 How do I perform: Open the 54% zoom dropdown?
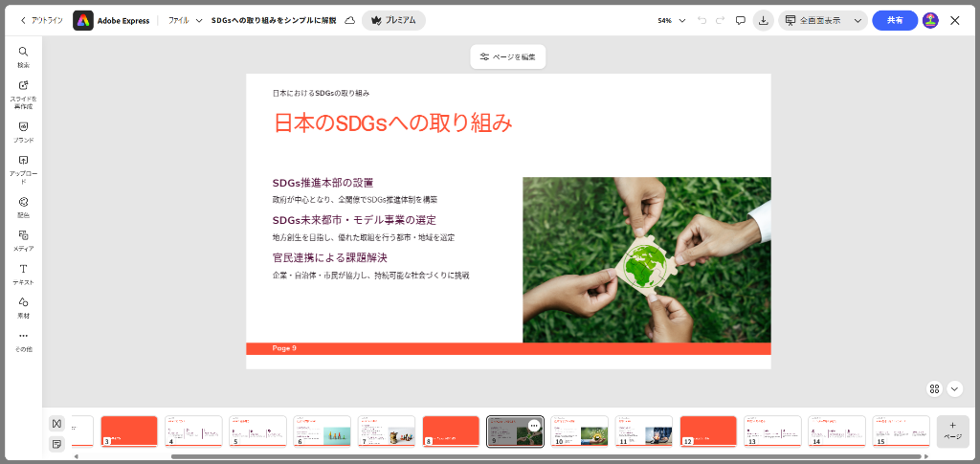point(672,21)
